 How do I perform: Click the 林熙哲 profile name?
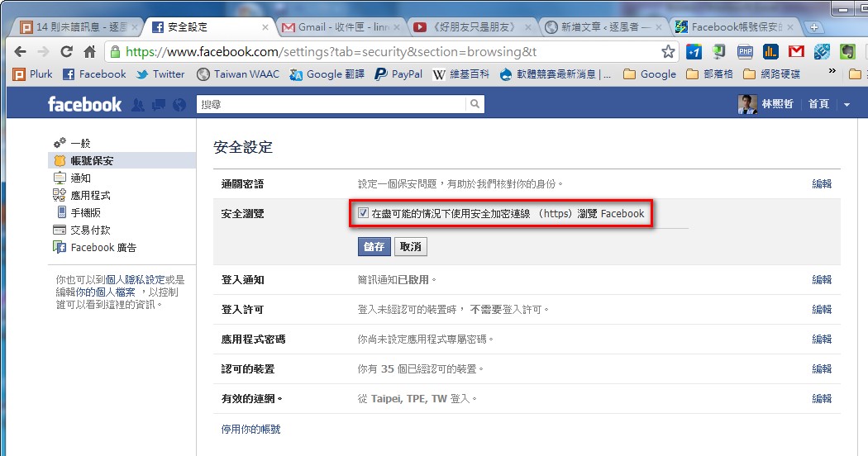[x=777, y=104]
